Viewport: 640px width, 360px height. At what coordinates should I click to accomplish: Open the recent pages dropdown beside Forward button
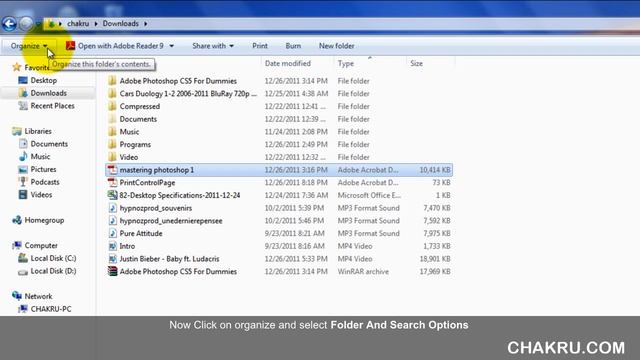(x=38, y=24)
